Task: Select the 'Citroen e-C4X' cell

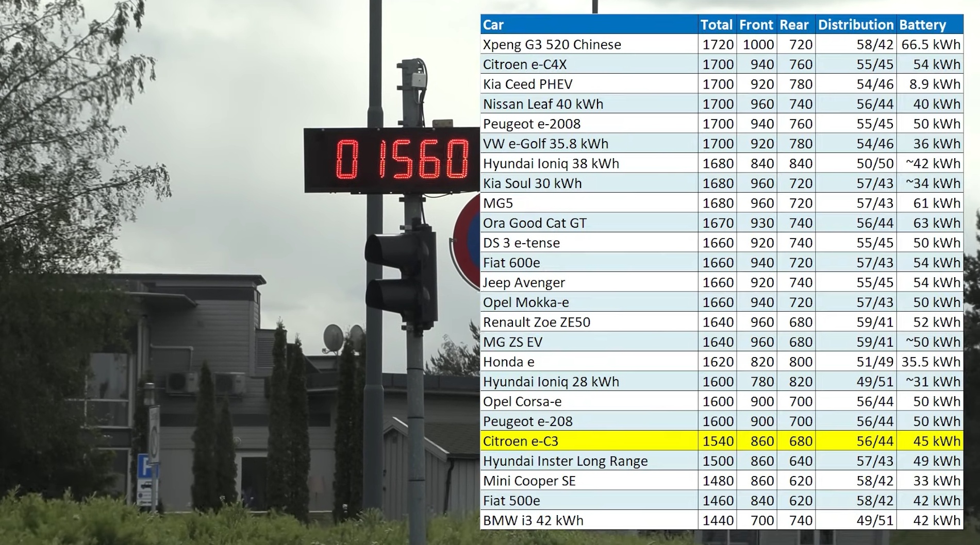Action: [x=589, y=64]
